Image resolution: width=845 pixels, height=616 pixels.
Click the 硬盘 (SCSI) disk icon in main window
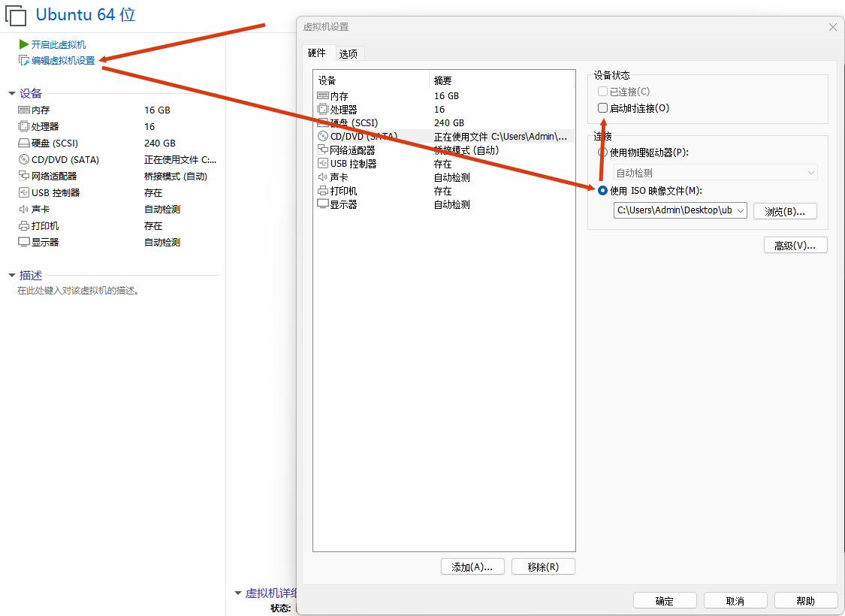[x=24, y=143]
